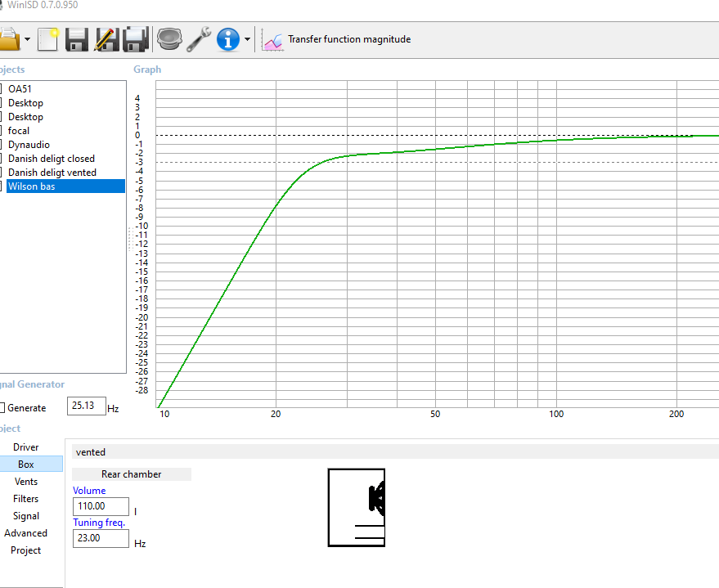This screenshot has height=588, width=719.
Task: Click the blue Volume label
Action: tap(89, 491)
